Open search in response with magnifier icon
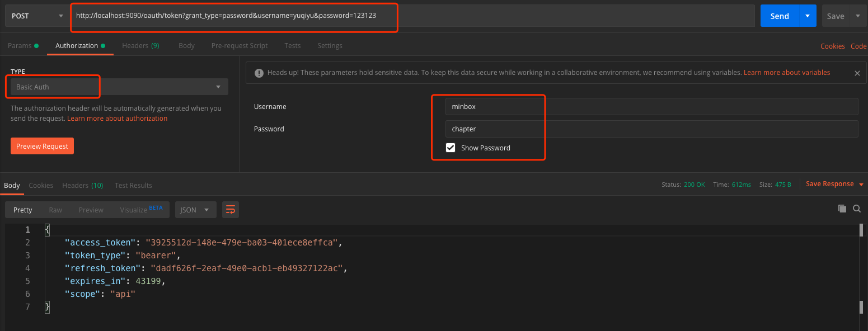The image size is (868, 331). point(857,209)
